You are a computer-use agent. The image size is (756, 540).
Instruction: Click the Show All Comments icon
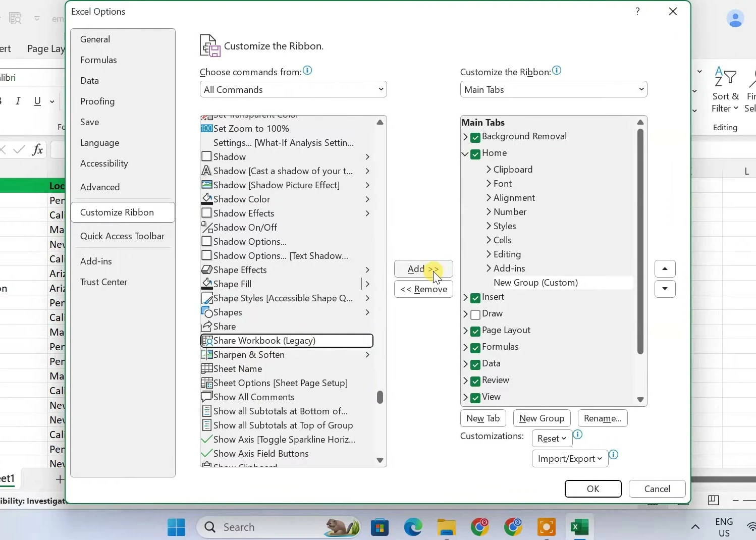point(206,397)
